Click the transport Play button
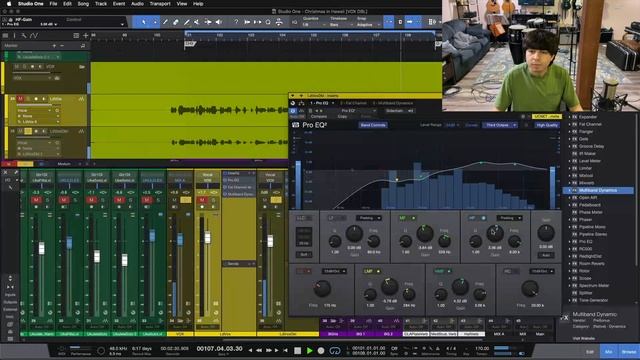 (310, 350)
